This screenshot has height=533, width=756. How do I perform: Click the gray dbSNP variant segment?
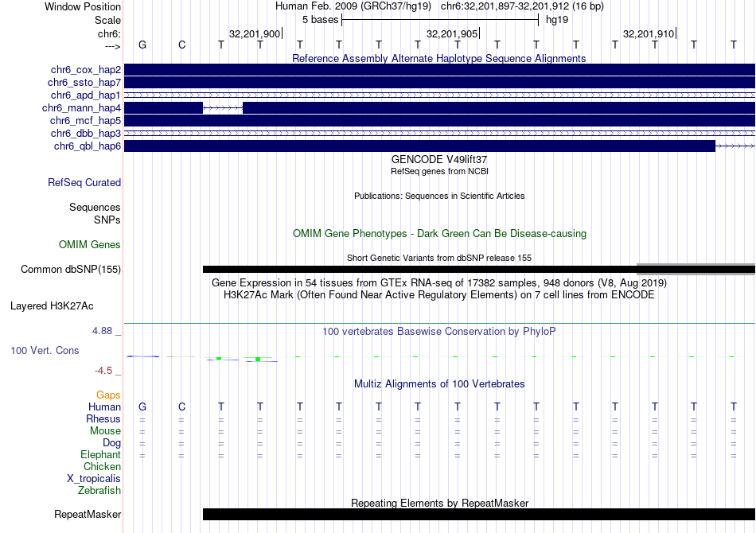coord(696,269)
